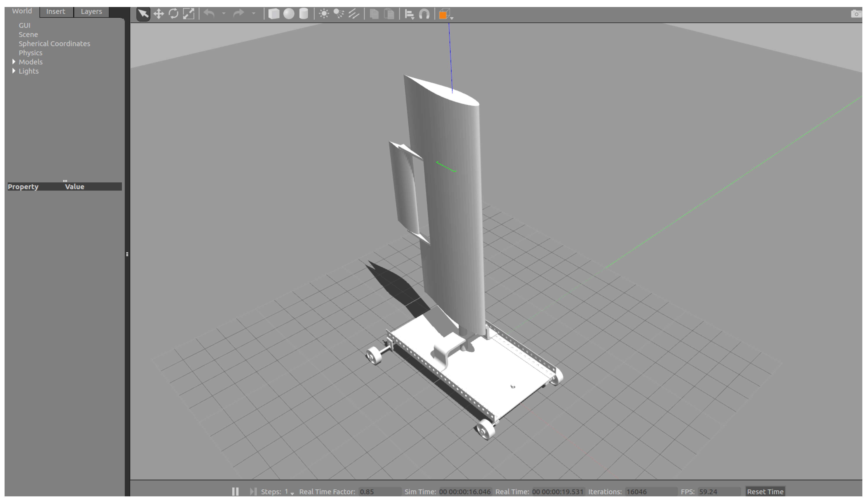This screenshot has width=868, height=504.
Task: Toggle the snap magnet tool
Action: 424,14
